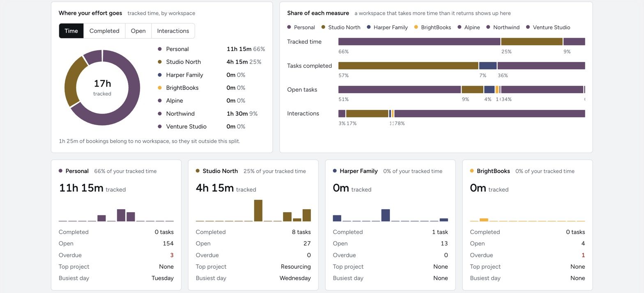Click BrightBooks overdue count 1
The height and width of the screenshot is (293, 644).
[583, 255]
